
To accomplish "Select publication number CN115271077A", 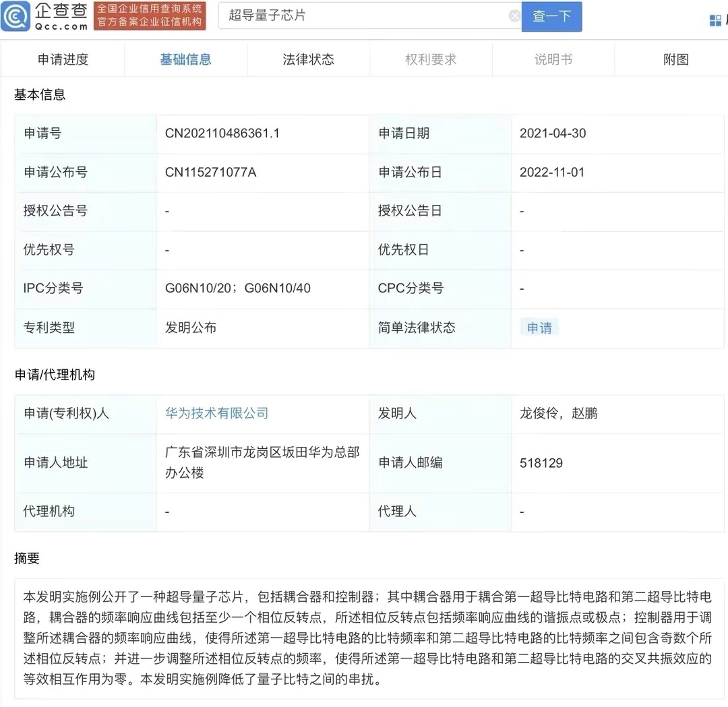I will coord(211,173).
